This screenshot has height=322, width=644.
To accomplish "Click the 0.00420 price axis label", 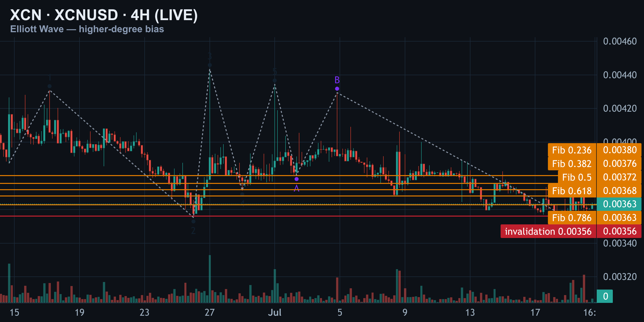I will (x=620, y=108).
